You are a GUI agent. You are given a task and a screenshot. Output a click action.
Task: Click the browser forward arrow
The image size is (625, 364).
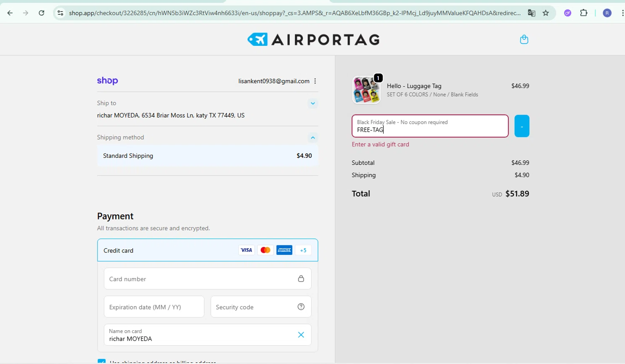point(26,13)
